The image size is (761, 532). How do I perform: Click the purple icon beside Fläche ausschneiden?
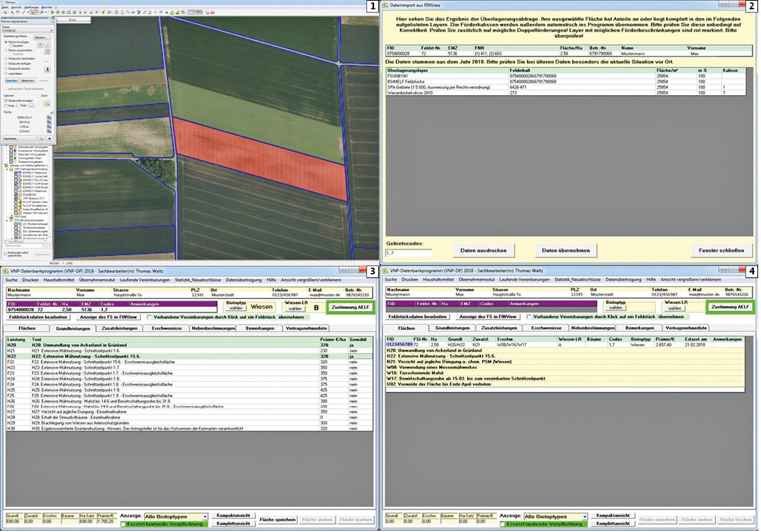(x=47, y=51)
